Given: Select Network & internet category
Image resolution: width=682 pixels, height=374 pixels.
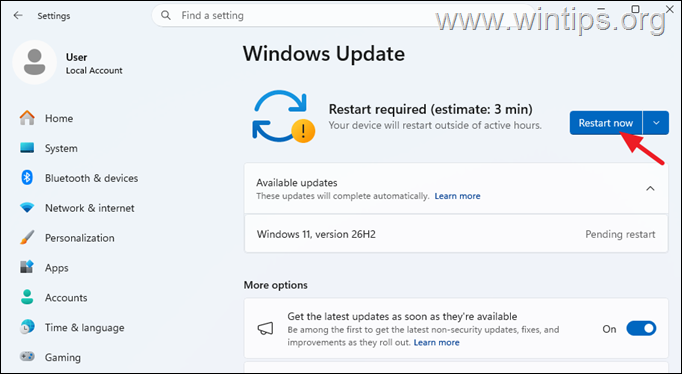Looking at the screenshot, I should (x=90, y=208).
